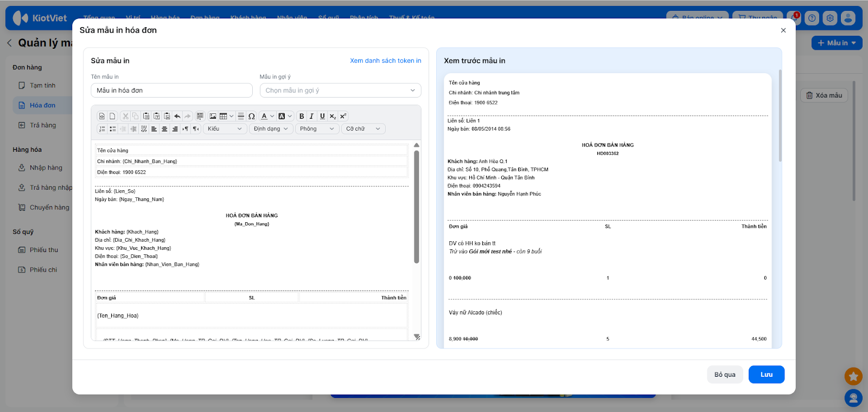
Task: Open the special character (Omega) picker
Action: [x=252, y=116]
